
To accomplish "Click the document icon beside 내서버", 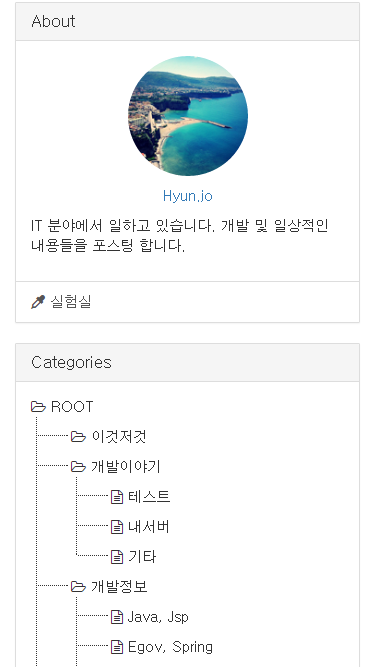I will (x=117, y=527).
